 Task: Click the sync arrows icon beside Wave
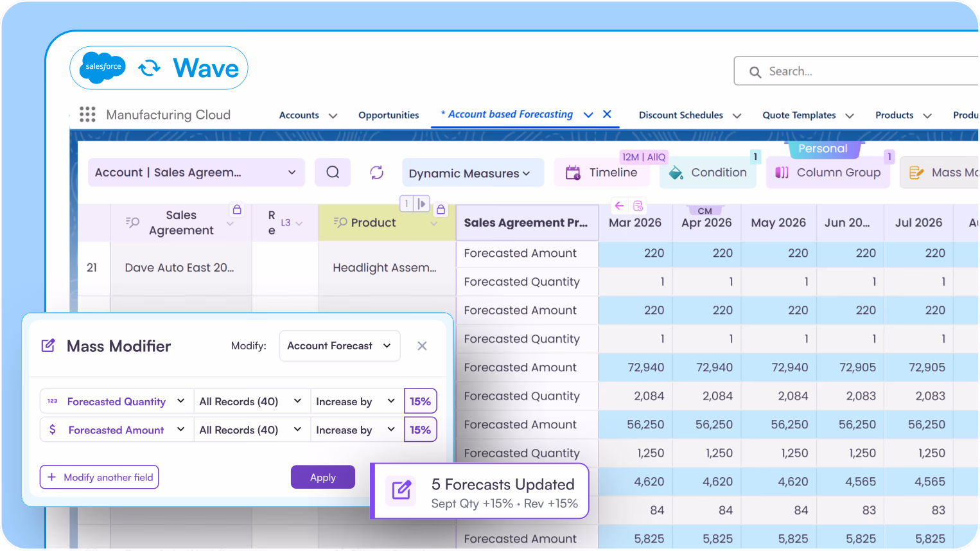(x=150, y=67)
